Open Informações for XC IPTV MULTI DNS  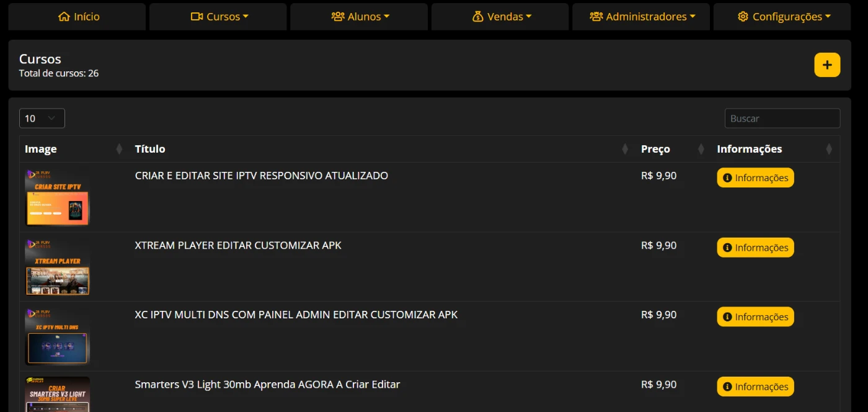755,317
